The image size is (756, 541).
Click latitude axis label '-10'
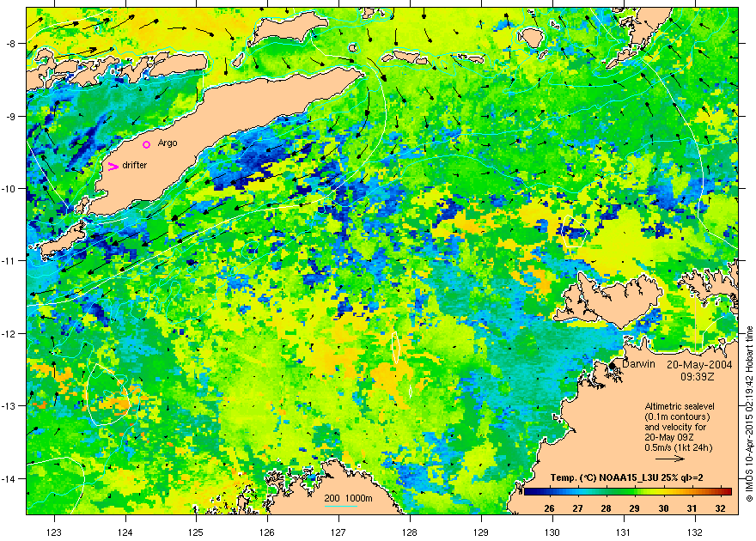click(9, 188)
